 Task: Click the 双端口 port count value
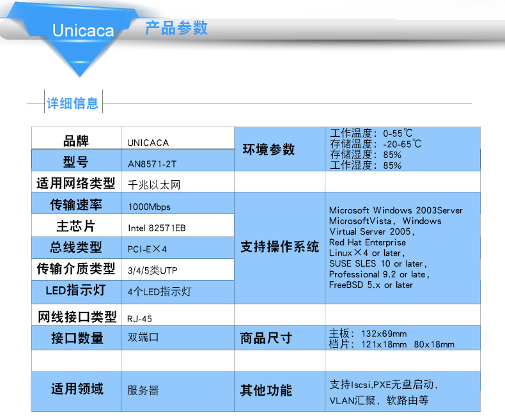pyautogui.click(x=144, y=338)
